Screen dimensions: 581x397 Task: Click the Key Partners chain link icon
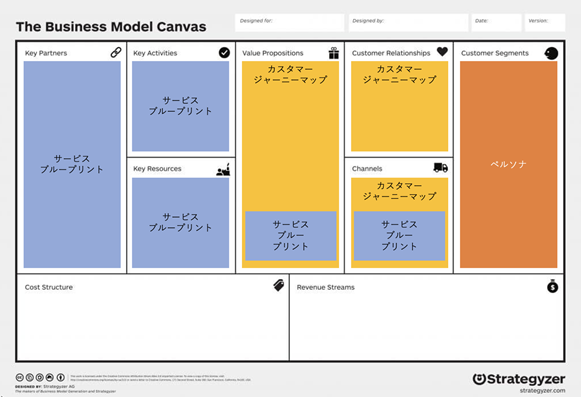click(116, 53)
